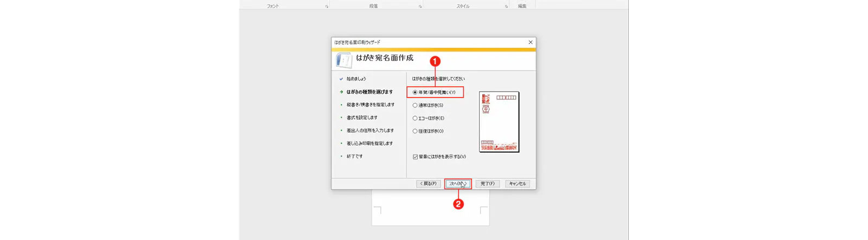The width and height of the screenshot is (868, 240).
Task: Jump to 終了です step
Action: pos(355,157)
